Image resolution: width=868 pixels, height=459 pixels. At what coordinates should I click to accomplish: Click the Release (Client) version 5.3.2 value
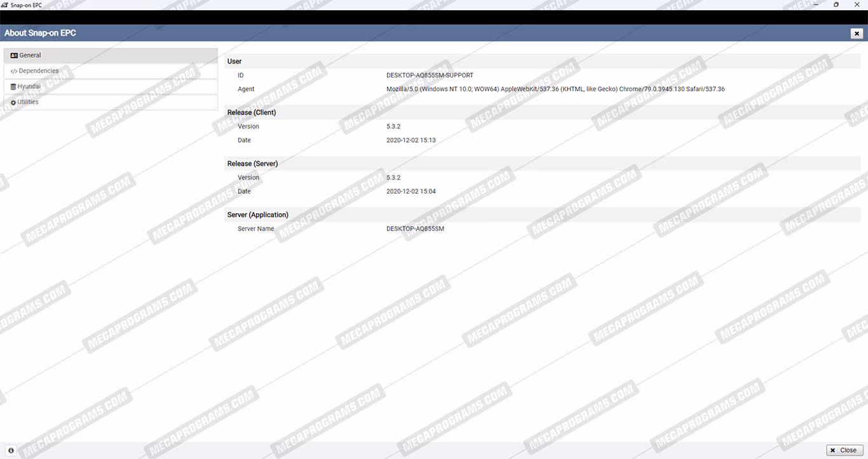[x=393, y=127]
